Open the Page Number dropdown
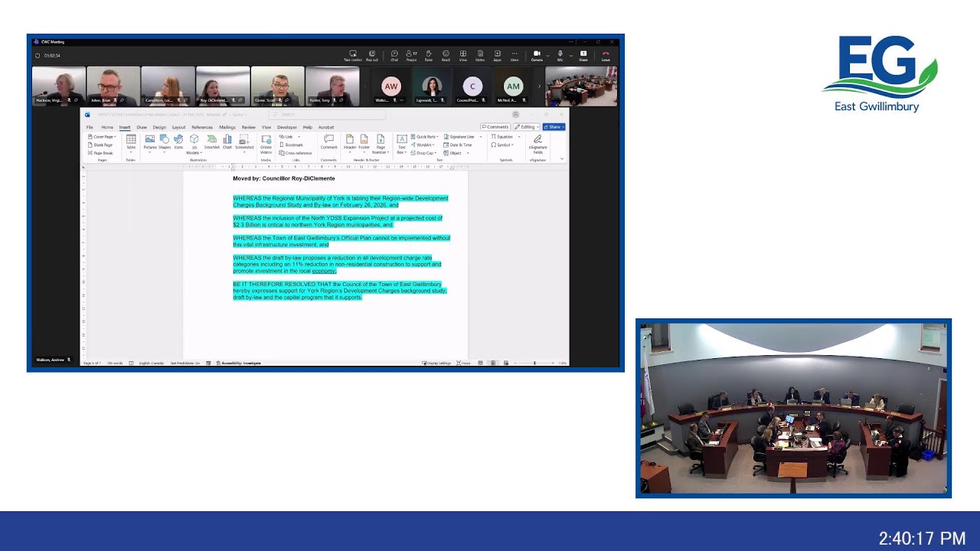 coord(381,144)
